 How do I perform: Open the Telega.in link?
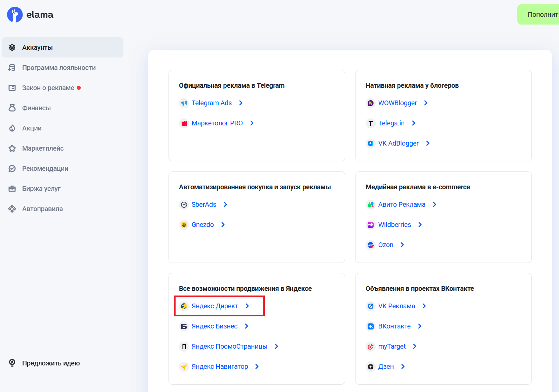pyautogui.click(x=391, y=123)
